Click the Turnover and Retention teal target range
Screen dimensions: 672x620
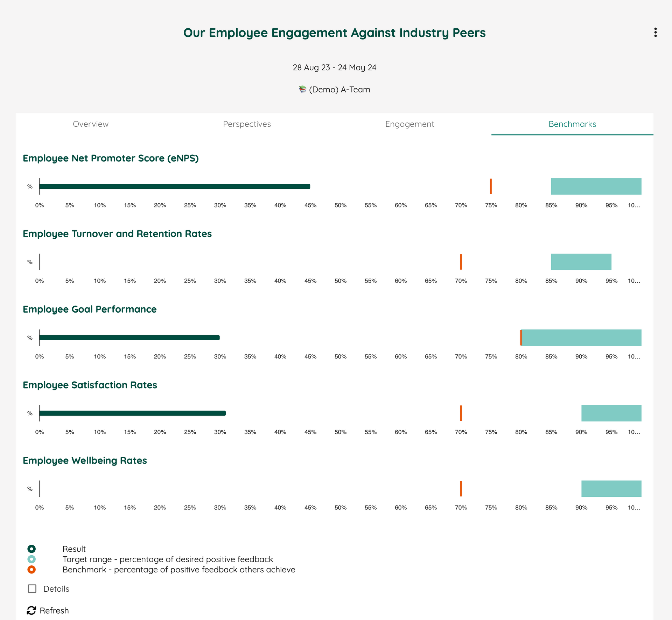point(581,262)
